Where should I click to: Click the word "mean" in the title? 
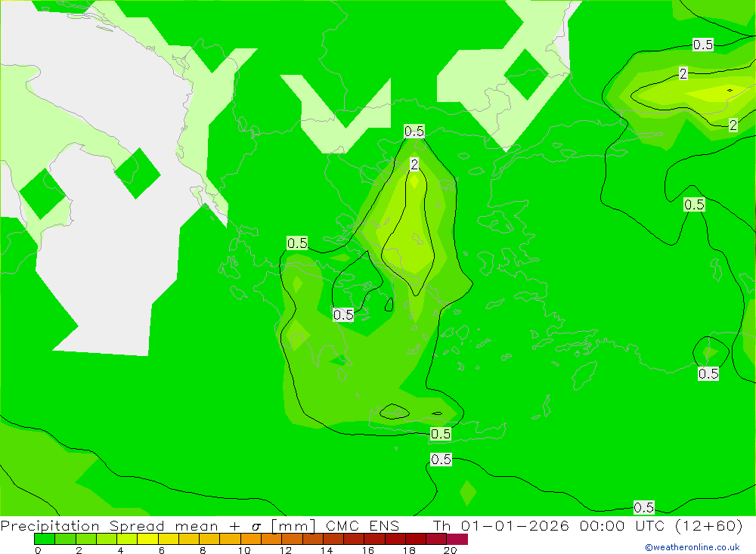[197, 527]
